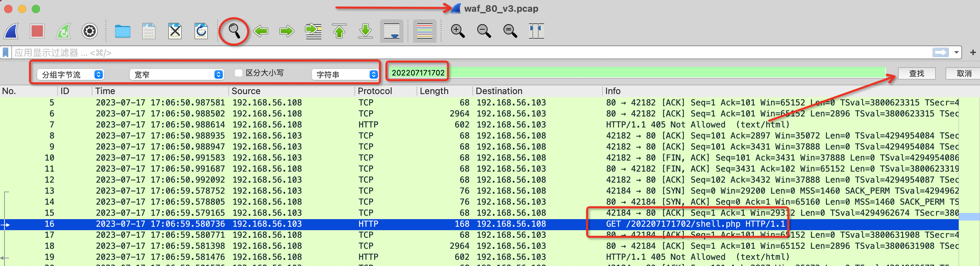
Task: Sort by the Source column header
Action: (x=246, y=91)
